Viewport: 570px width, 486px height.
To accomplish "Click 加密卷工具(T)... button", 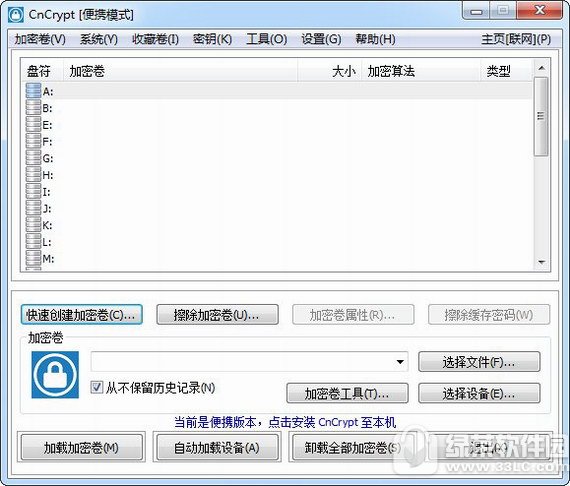I will pos(347,393).
